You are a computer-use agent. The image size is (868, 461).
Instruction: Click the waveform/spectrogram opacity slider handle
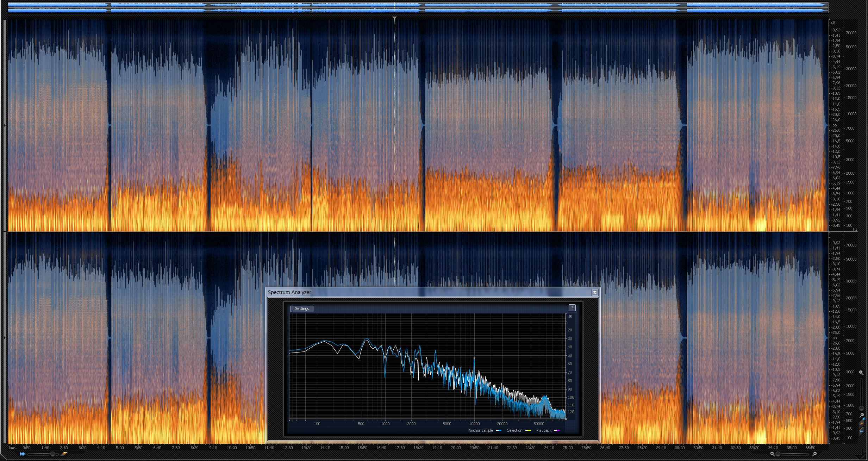(x=52, y=454)
